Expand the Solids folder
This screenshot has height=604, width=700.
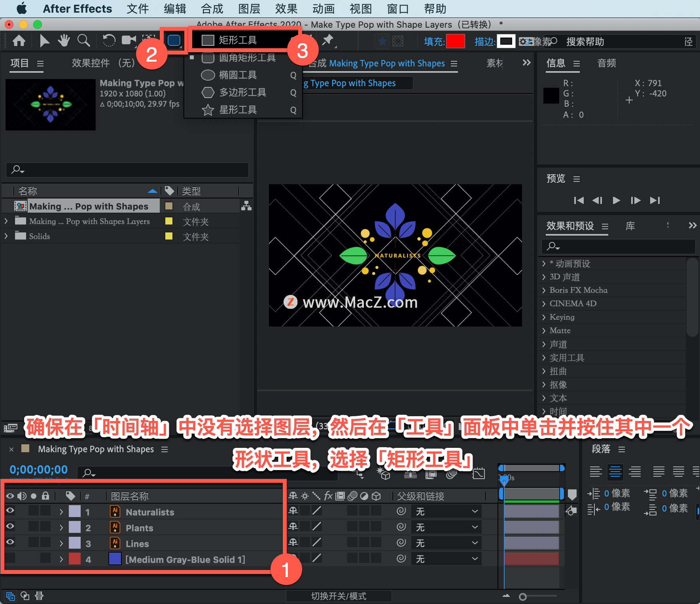tap(6, 236)
